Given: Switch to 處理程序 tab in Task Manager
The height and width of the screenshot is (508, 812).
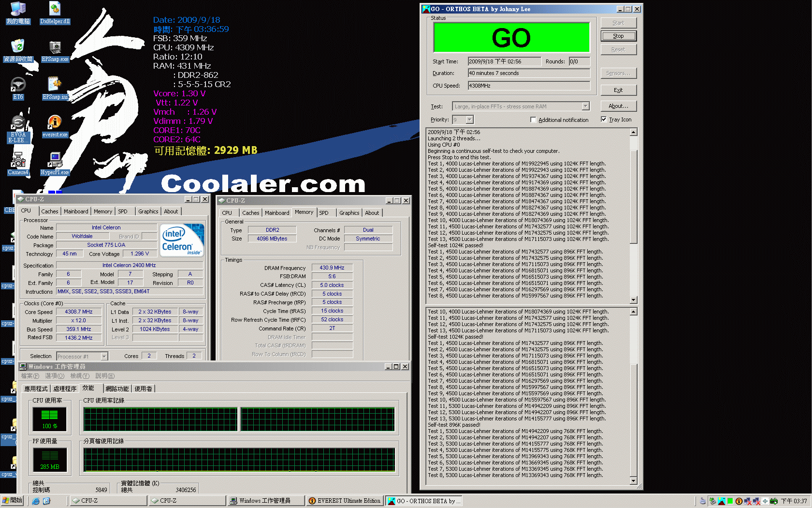Looking at the screenshot, I should click(65, 388).
